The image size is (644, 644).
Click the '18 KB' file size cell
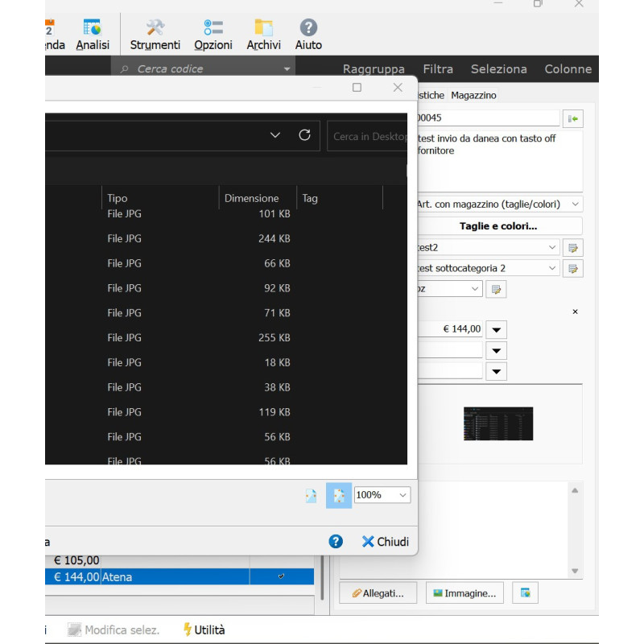click(277, 362)
